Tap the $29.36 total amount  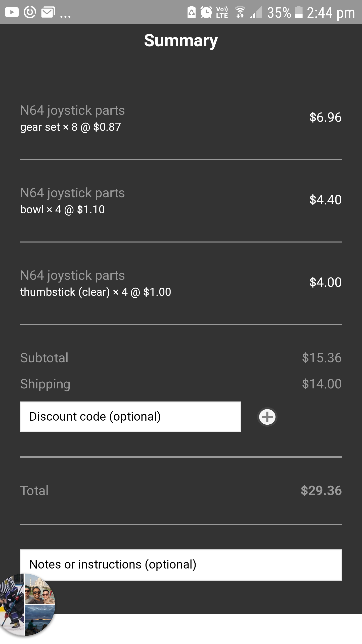tap(321, 491)
